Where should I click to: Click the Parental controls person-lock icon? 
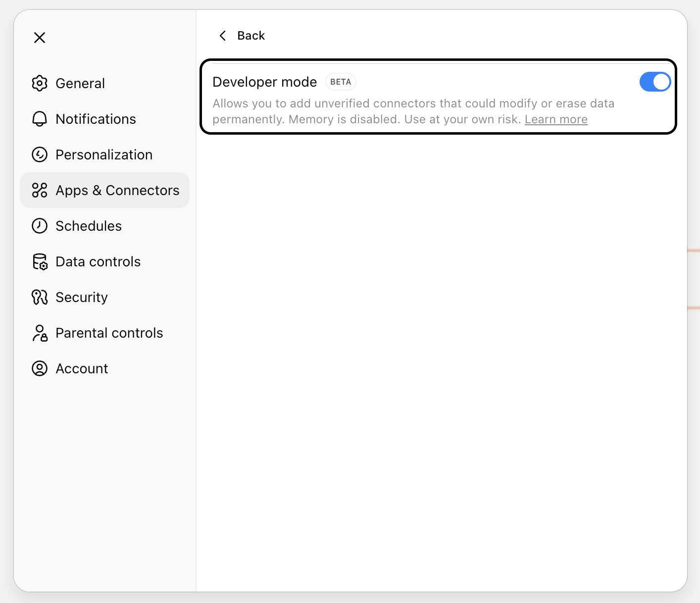pyautogui.click(x=40, y=333)
